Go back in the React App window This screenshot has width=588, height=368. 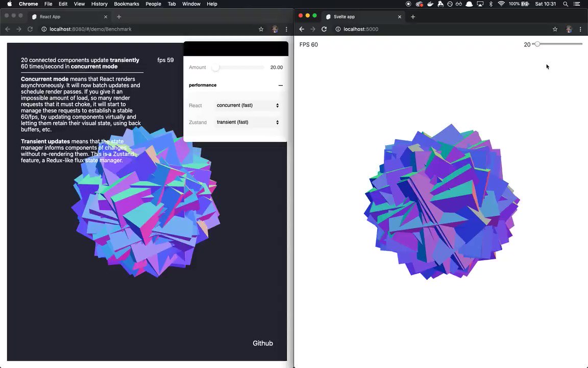coord(8,29)
